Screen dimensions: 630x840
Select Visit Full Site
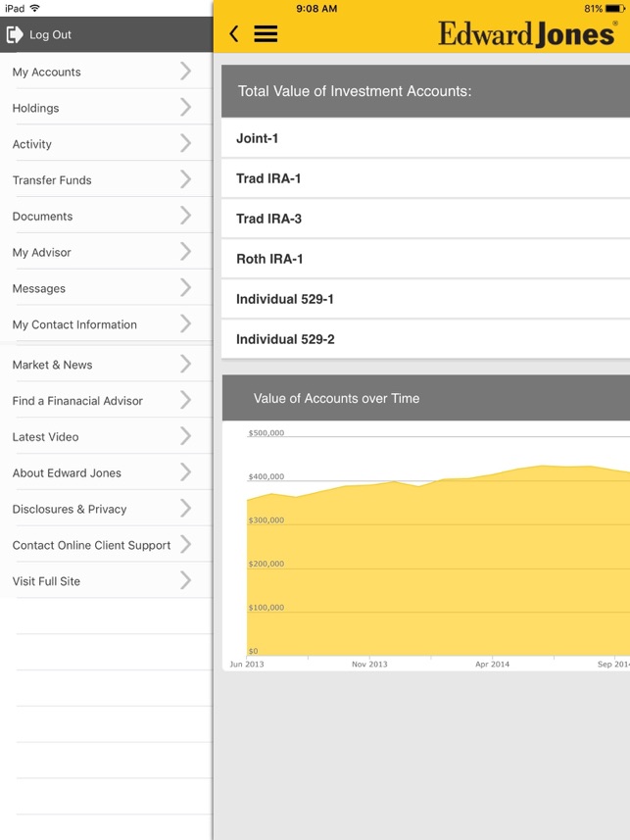(x=106, y=580)
